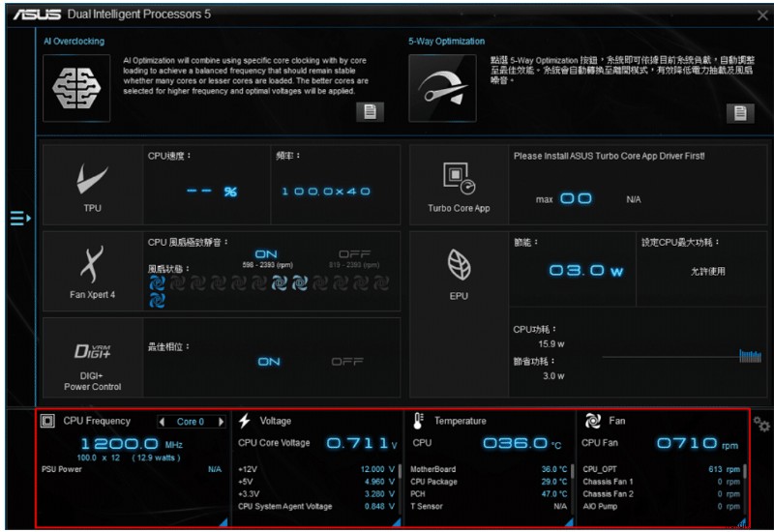Viewport: 774px width, 532px height.
Task: Select the +5V voltage row
Action: [316, 482]
